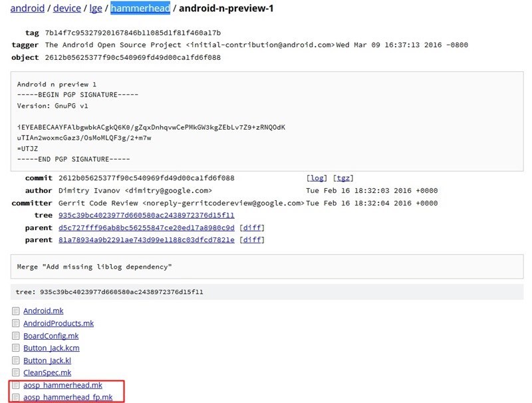This screenshot has height=403, width=532.
Task: Open the Android.mk file
Action: [x=43, y=311]
